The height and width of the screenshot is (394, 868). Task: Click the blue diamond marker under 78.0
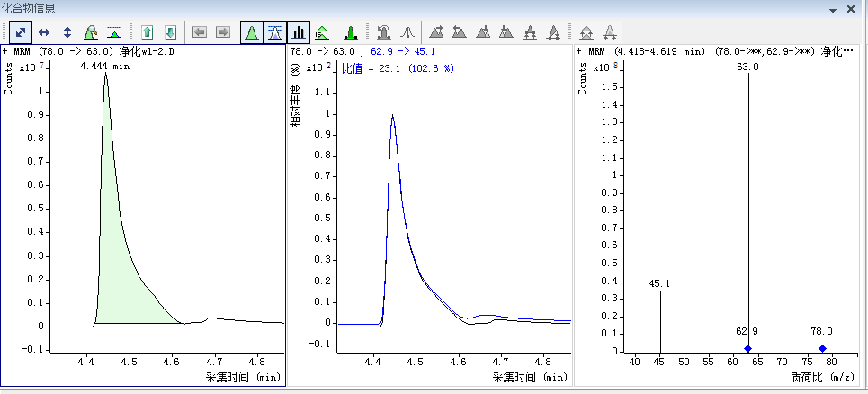tap(822, 348)
